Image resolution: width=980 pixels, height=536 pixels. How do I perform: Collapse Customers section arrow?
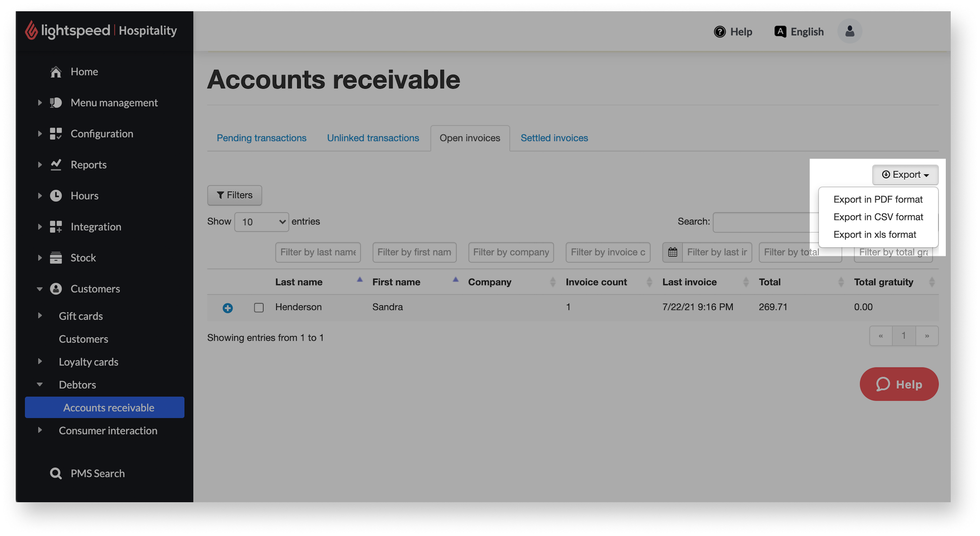(40, 289)
